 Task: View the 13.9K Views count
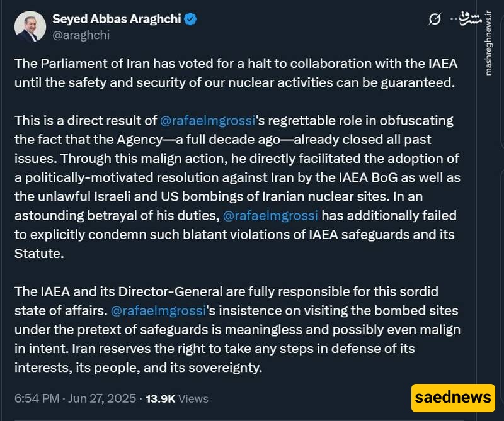click(177, 398)
